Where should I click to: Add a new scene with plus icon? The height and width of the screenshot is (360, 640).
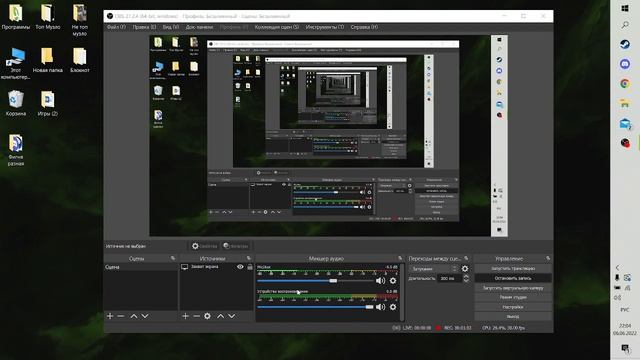coord(109,316)
